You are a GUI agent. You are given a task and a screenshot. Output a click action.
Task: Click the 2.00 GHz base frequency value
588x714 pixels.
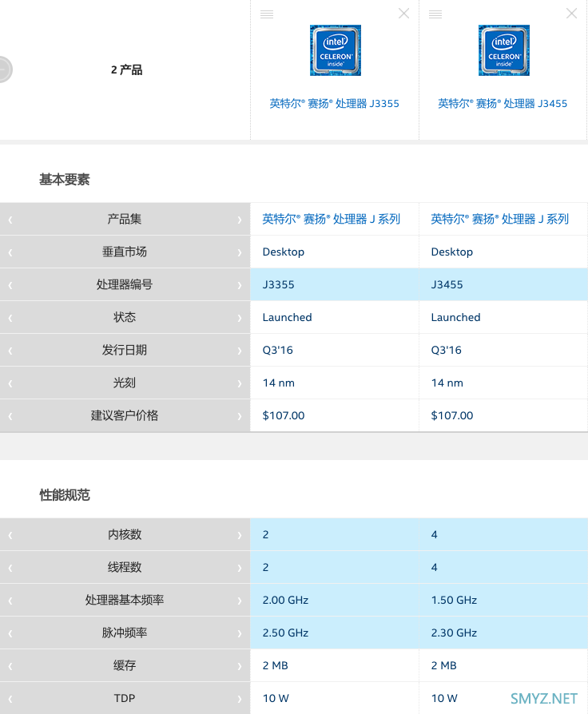[x=285, y=600]
